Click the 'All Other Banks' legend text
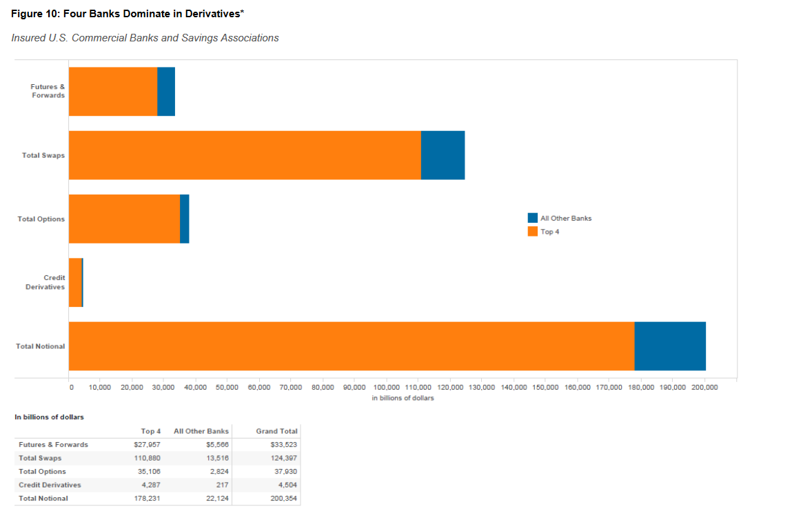This screenshot has width=812, height=511. (x=566, y=218)
